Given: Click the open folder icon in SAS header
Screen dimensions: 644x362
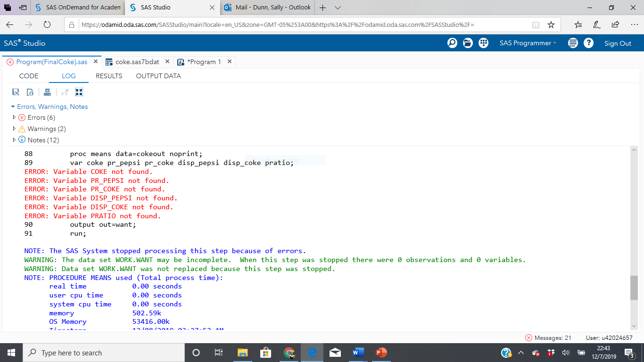Looking at the screenshot, I should 468,43.
